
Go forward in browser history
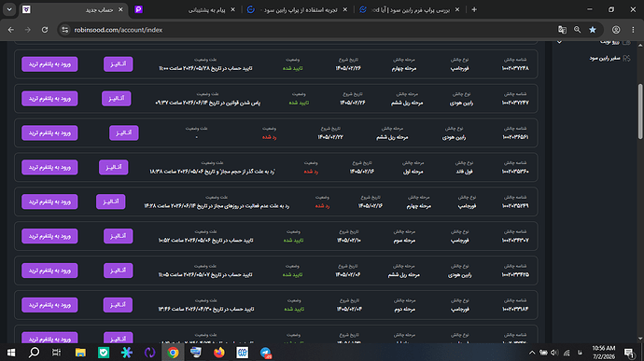[x=27, y=30]
